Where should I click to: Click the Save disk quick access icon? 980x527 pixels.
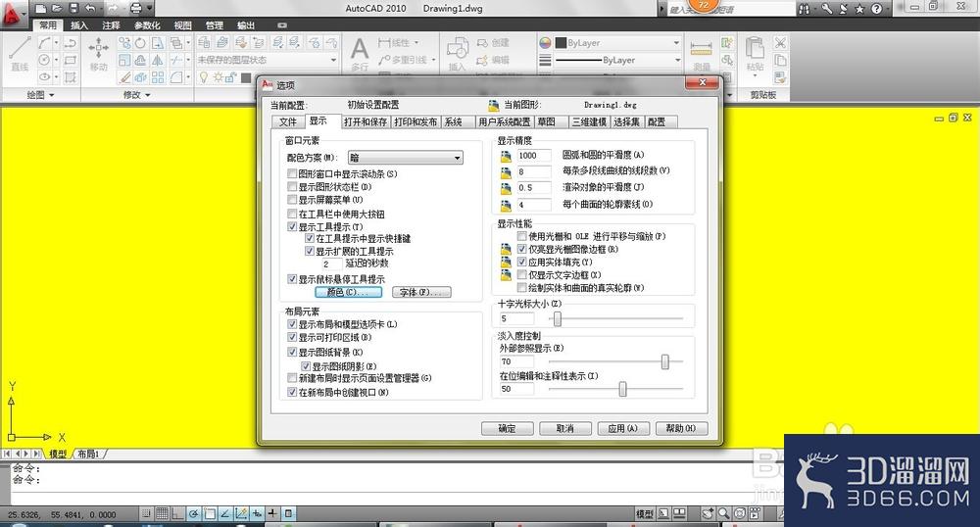tap(73, 9)
